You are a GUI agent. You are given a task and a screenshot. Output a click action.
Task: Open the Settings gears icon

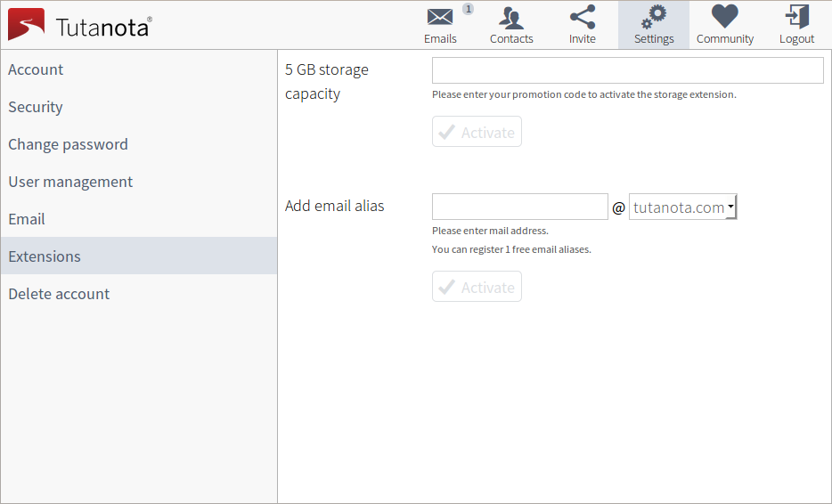pyautogui.click(x=653, y=17)
